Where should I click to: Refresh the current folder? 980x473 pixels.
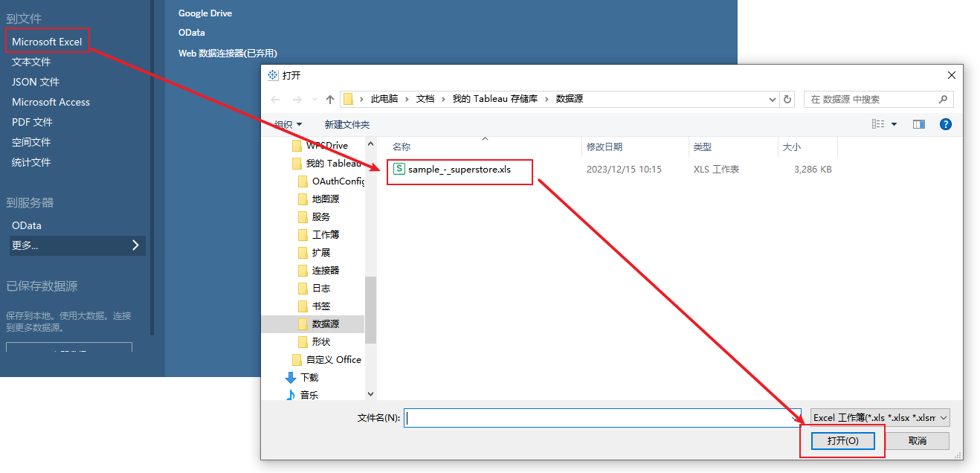click(x=789, y=99)
